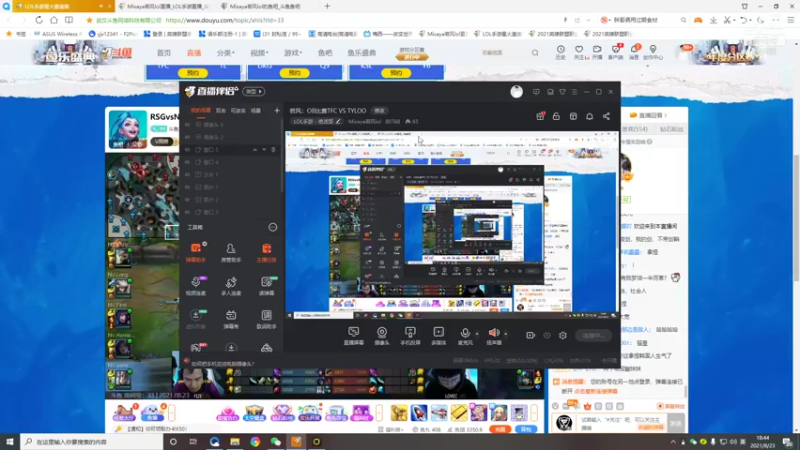
Task: Open the 视频连麦 tool icon
Action: coord(196,286)
